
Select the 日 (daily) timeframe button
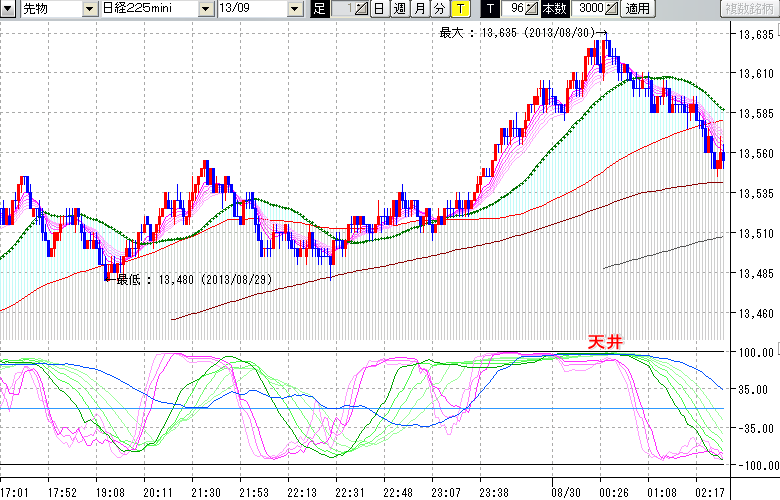(x=379, y=9)
